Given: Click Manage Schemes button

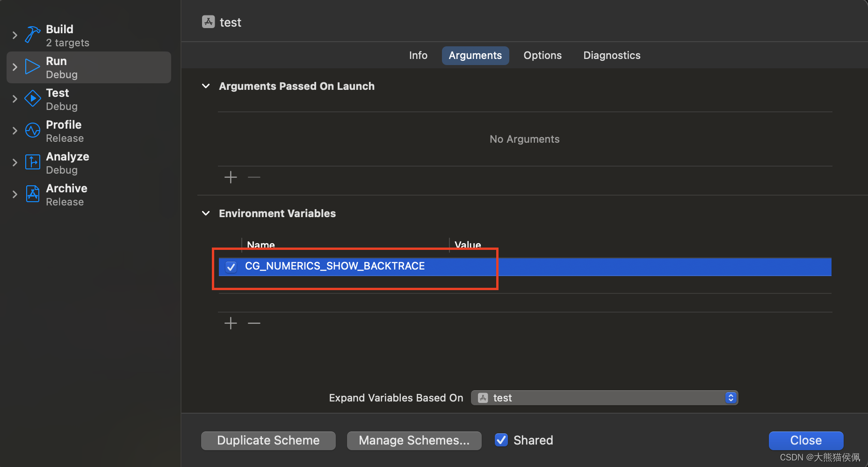Looking at the screenshot, I should pyautogui.click(x=414, y=440).
